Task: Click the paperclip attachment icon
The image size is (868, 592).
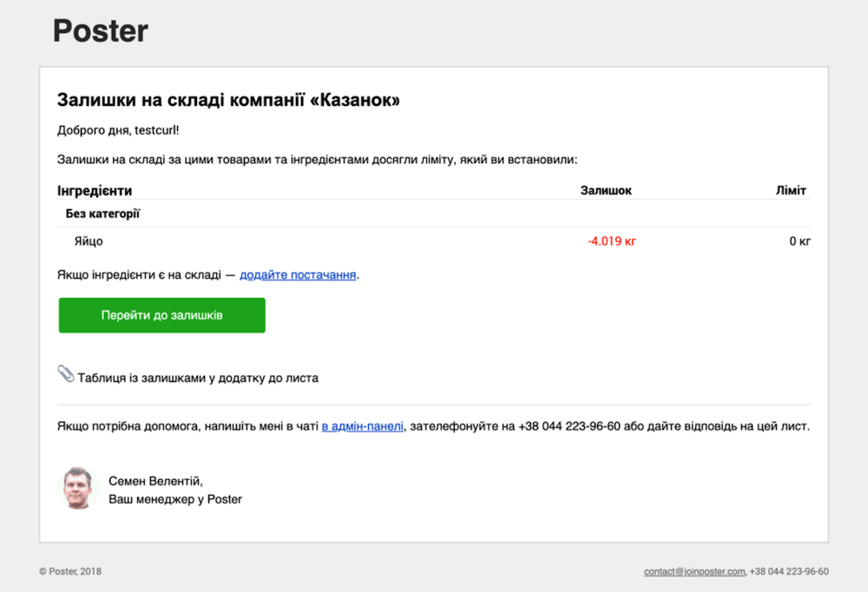Action: [66, 374]
